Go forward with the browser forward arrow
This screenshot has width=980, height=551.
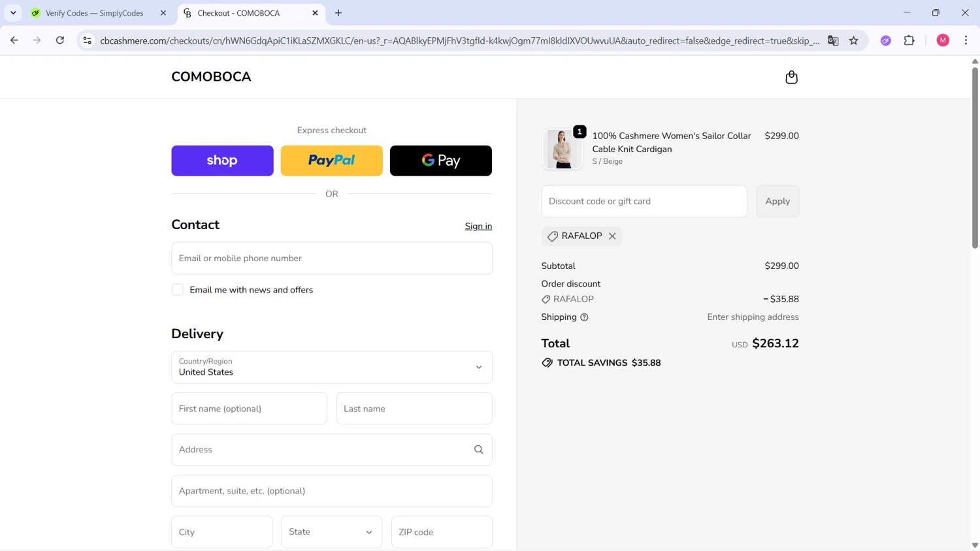pyautogui.click(x=37, y=40)
